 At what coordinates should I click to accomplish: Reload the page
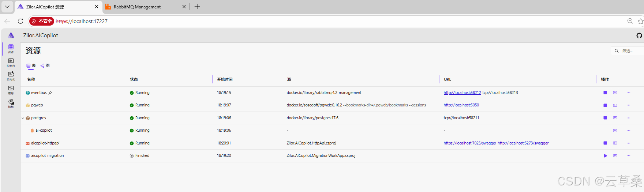[x=20, y=21]
